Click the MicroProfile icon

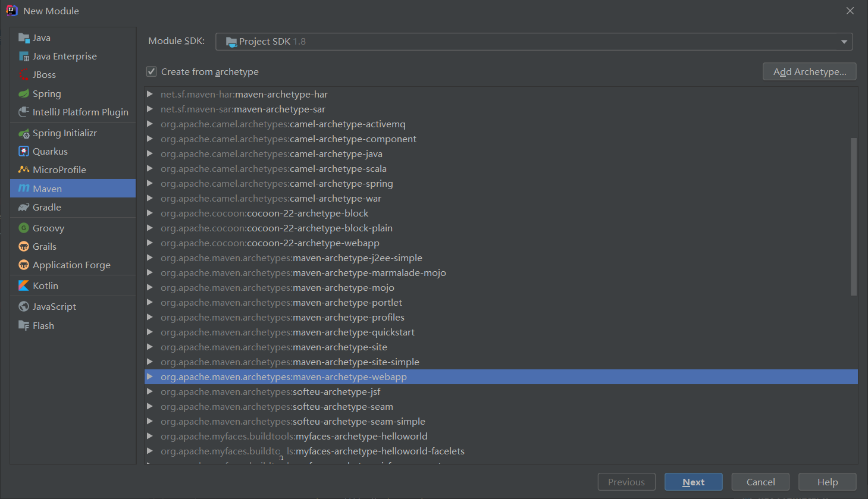point(24,170)
